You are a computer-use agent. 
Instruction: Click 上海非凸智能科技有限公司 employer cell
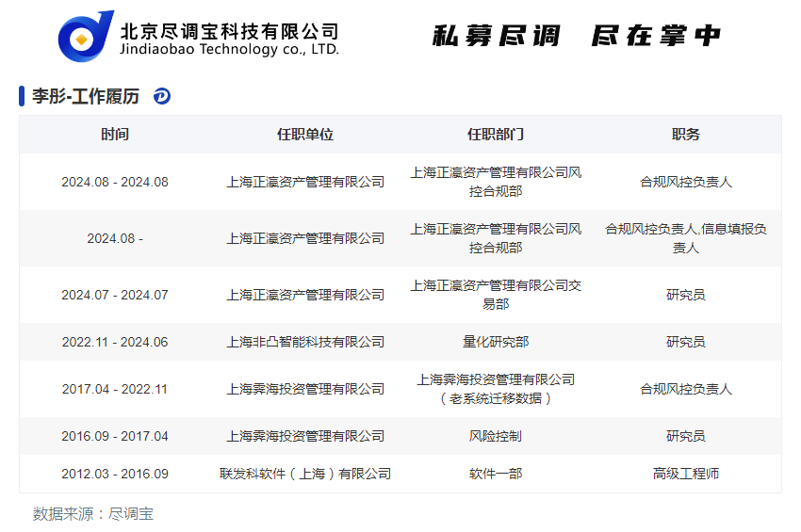(x=305, y=342)
